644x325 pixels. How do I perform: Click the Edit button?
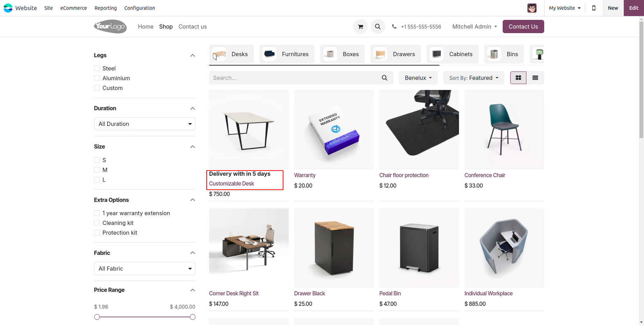coord(634,8)
